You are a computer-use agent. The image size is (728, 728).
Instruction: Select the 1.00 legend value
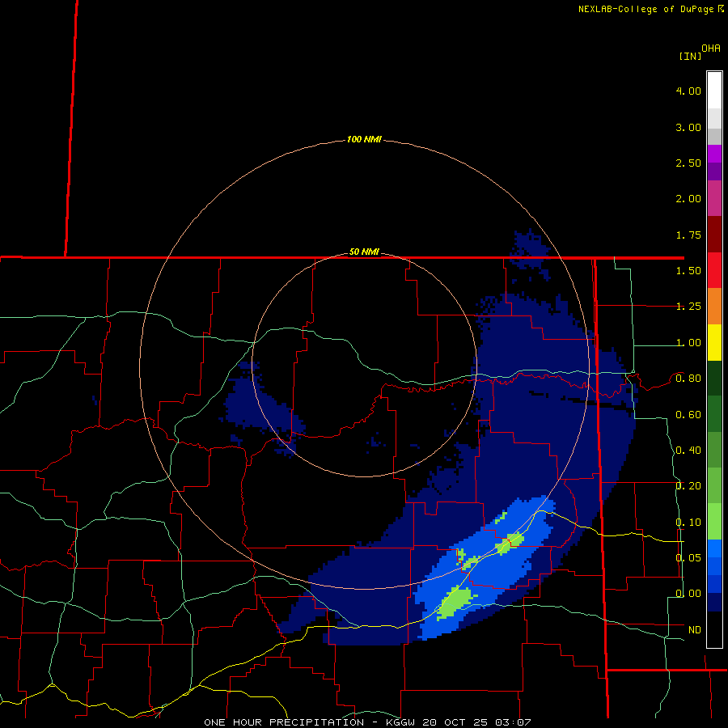tap(688, 343)
